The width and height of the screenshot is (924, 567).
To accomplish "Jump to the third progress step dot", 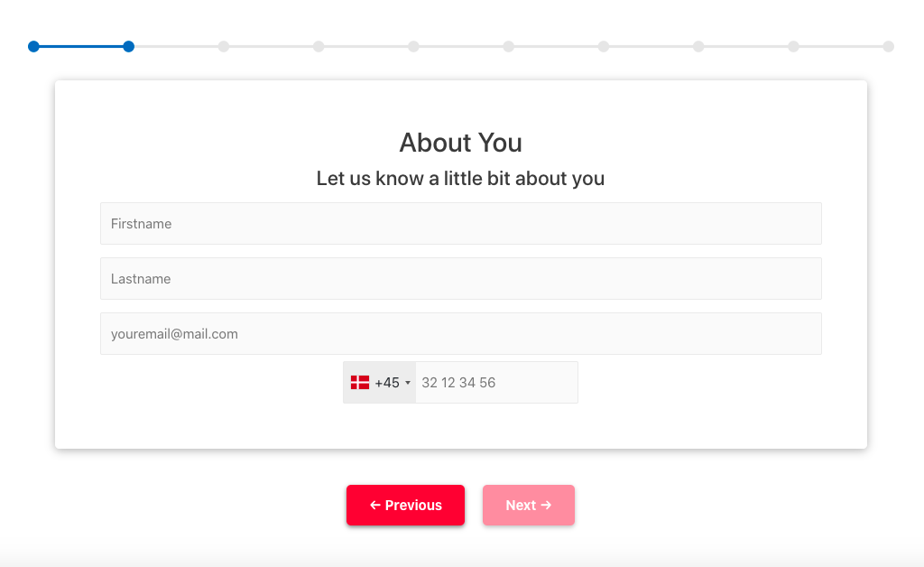I will 224,47.
